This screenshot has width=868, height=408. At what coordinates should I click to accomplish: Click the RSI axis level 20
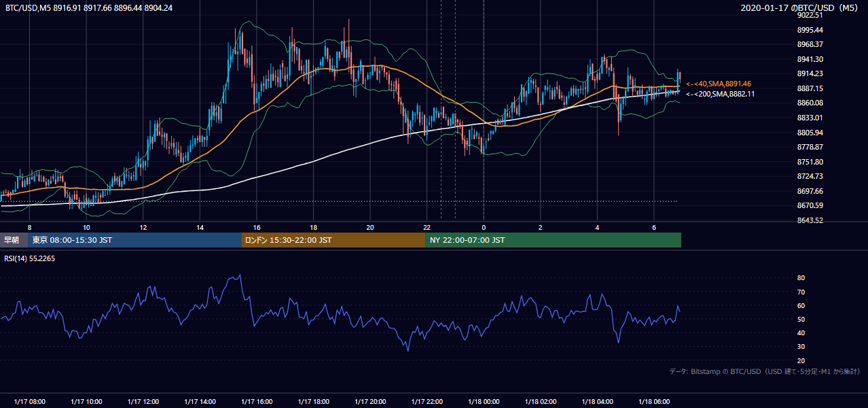click(x=801, y=360)
